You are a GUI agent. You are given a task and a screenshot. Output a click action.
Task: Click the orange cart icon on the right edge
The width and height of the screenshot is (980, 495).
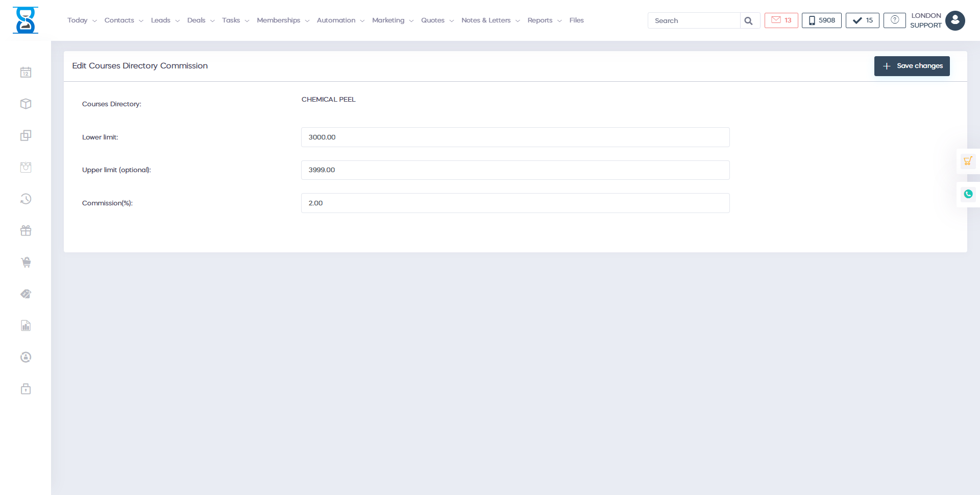[x=968, y=160]
